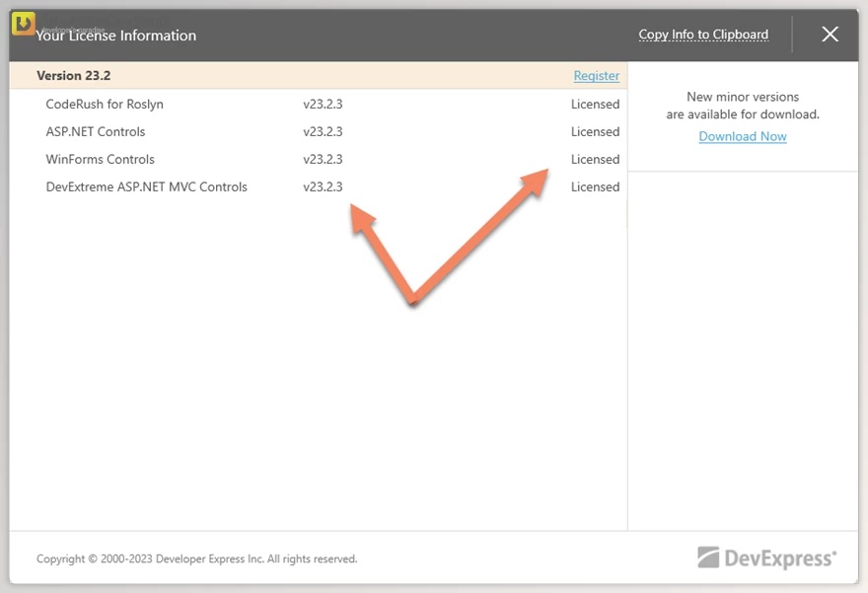The width and height of the screenshot is (868, 593).
Task: Click the yellow app icon in title bar
Action: coord(24,24)
